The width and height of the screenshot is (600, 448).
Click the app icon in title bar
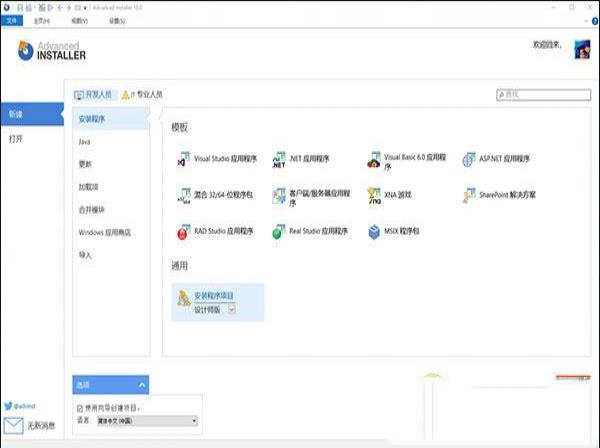(6, 7)
